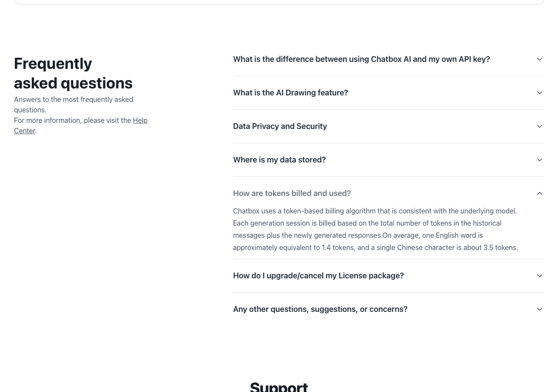
Task: Expand the data storage question chevron
Action: pyautogui.click(x=539, y=159)
